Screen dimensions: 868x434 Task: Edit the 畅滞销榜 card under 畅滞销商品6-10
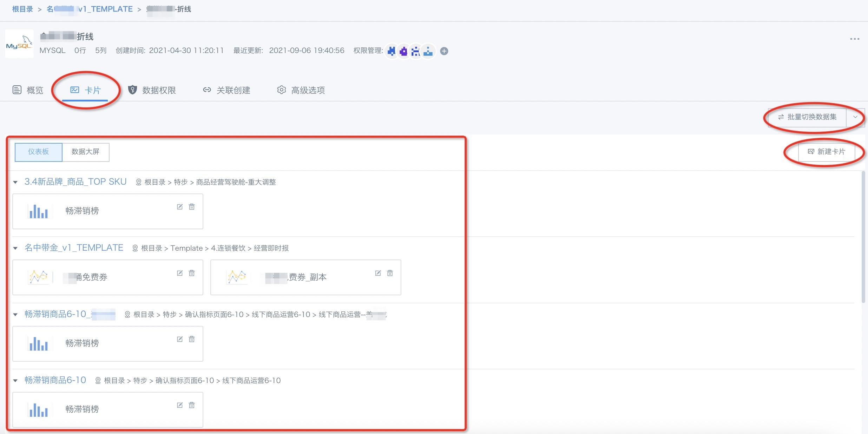click(x=180, y=405)
